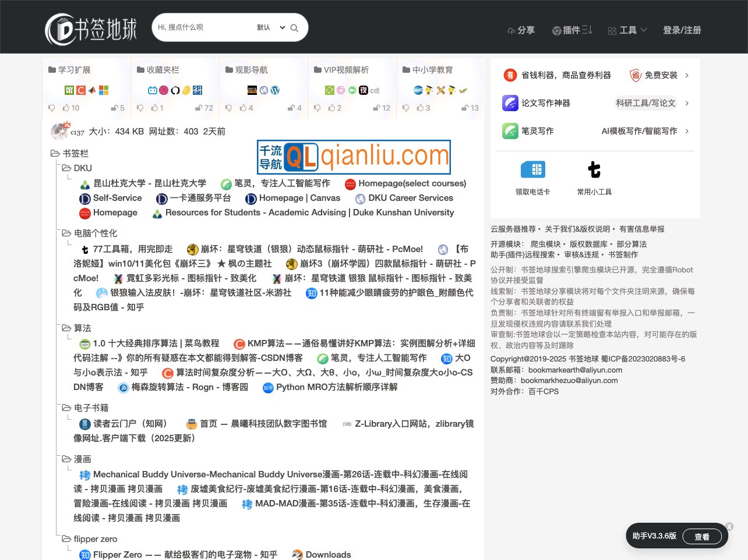Open 常用小工具 with the Tumblr-style icon
Viewport: 748px width, 560px height.
[x=594, y=169]
